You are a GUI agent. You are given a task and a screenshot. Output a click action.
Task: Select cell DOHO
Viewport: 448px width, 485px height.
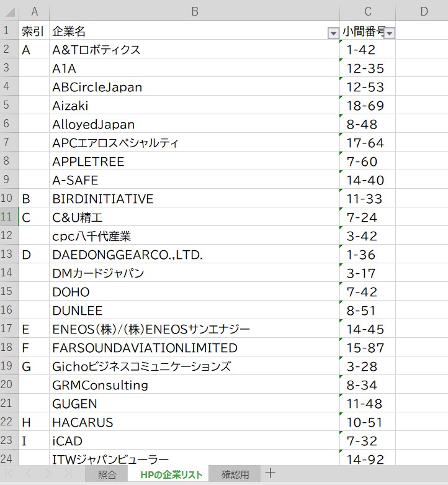pyautogui.click(x=195, y=291)
